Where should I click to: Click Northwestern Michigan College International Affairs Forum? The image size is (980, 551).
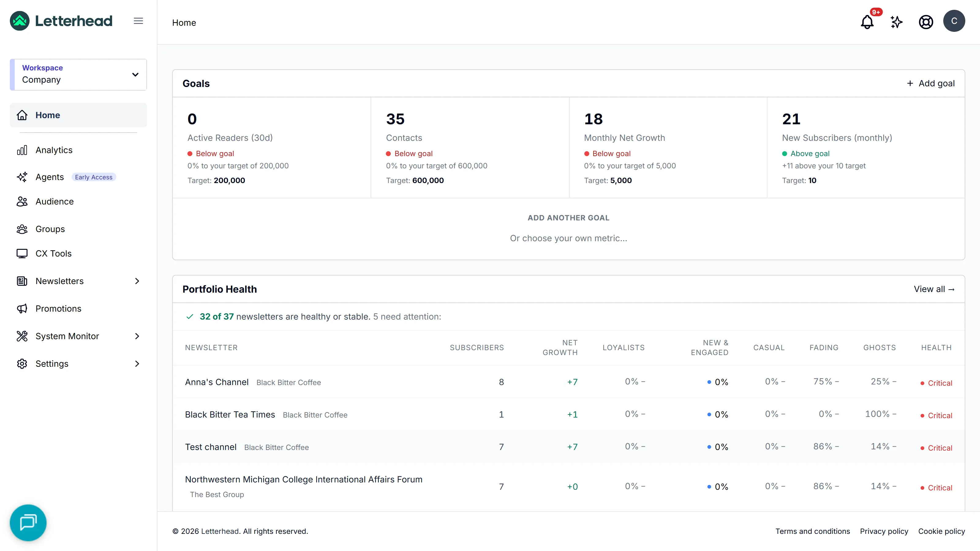[303, 479]
